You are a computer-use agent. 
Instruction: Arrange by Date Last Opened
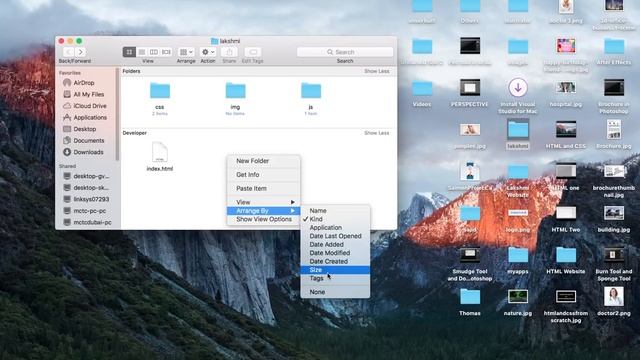point(335,236)
